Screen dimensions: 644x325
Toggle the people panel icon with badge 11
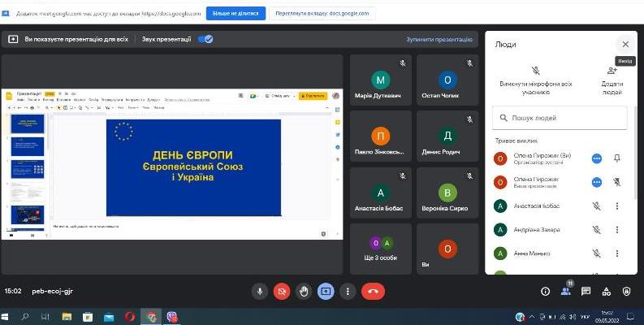566,291
